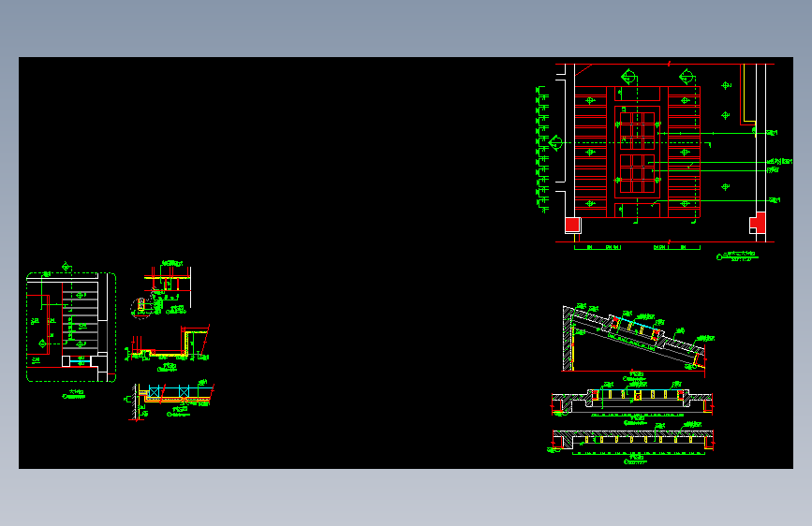Click the solid red column square at plan's lower left
Image resolution: width=812 pixels, height=526 pixels.
pos(572,225)
